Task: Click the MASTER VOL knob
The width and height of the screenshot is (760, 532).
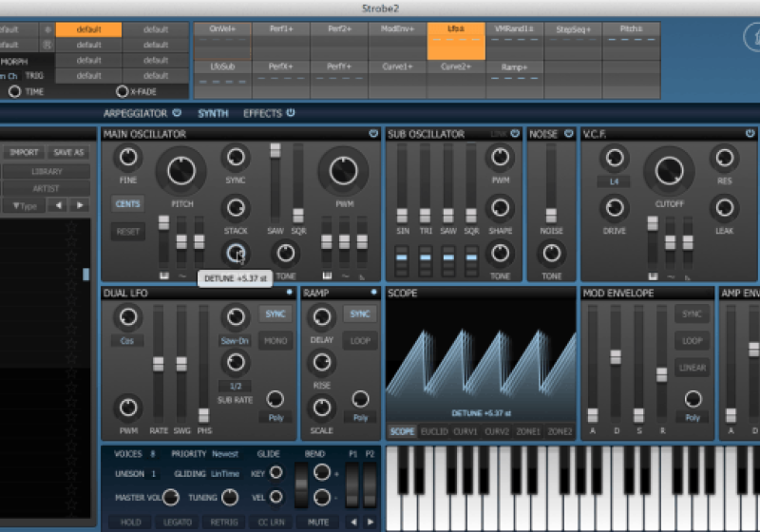Action: [x=171, y=497]
